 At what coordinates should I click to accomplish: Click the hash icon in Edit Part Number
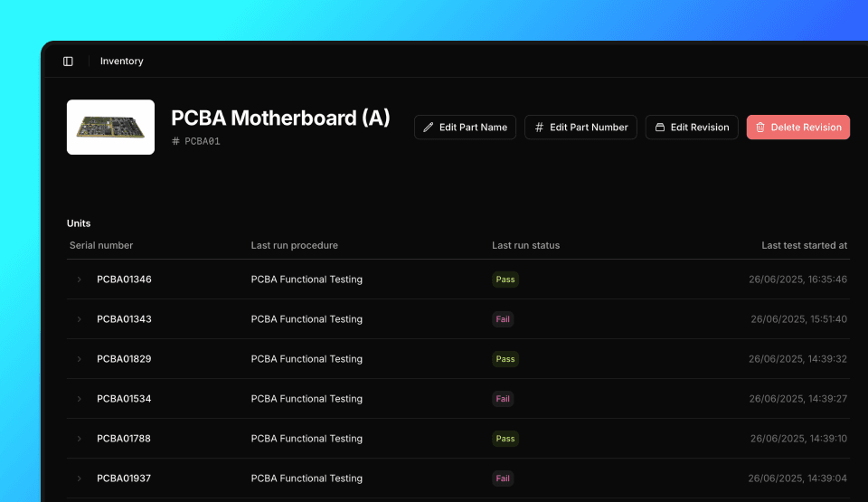click(x=539, y=128)
